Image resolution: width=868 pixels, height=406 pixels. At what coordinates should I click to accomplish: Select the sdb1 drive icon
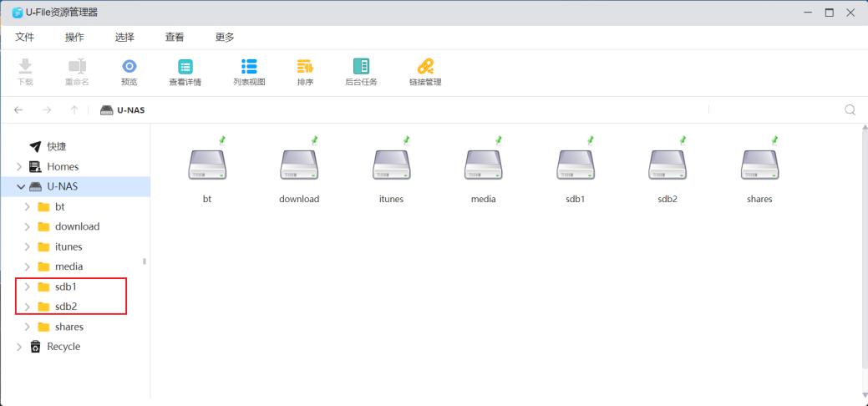[x=575, y=165]
